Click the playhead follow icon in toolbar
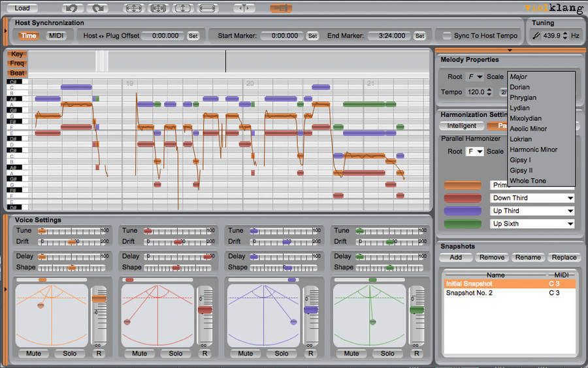Viewport: 588px width, 368px height. click(244, 8)
